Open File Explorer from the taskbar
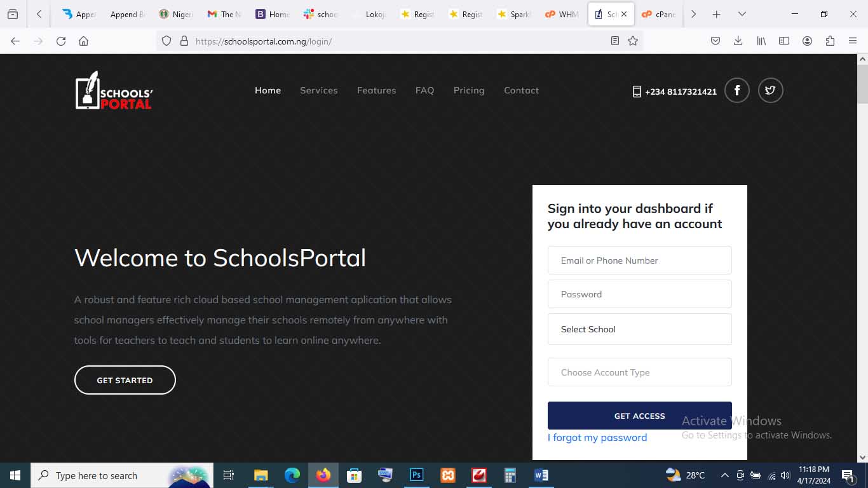The width and height of the screenshot is (868, 488). (261, 475)
